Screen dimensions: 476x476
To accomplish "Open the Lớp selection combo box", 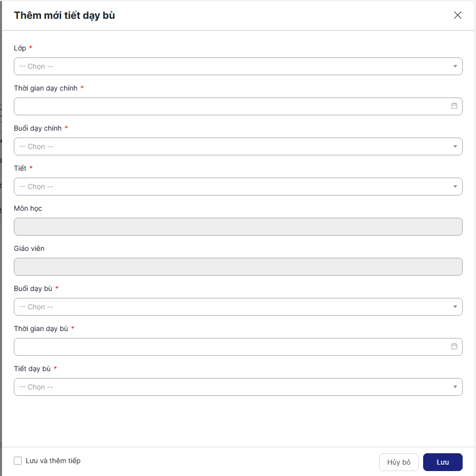I will pyautogui.click(x=232, y=66).
